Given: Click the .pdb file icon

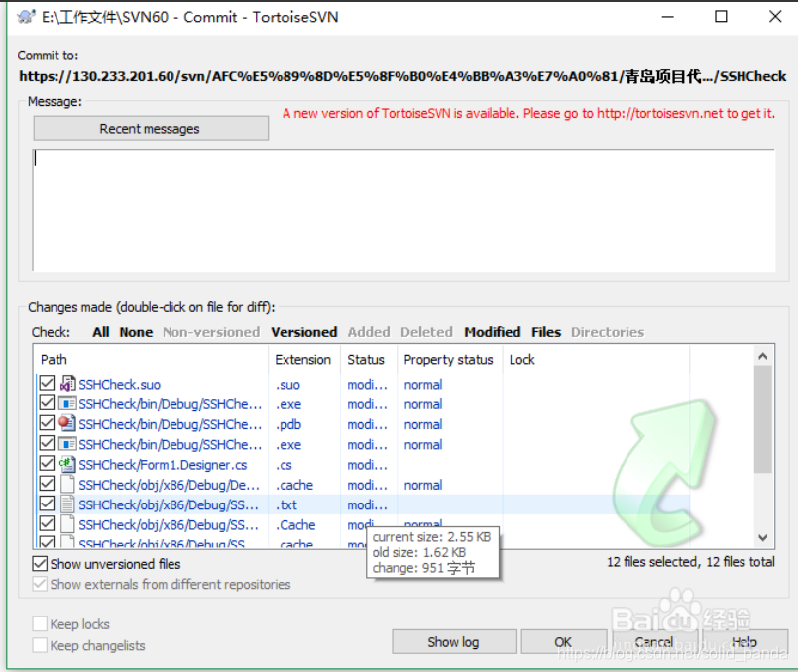Looking at the screenshot, I should (67, 424).
